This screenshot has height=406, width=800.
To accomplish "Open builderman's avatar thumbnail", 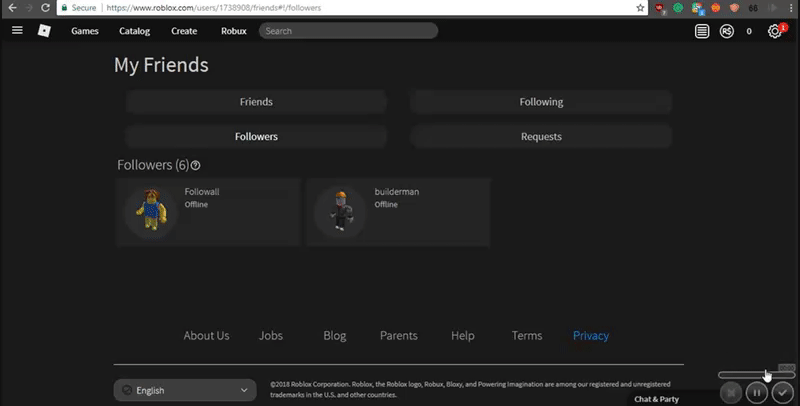I will click(x=340, y=211).
